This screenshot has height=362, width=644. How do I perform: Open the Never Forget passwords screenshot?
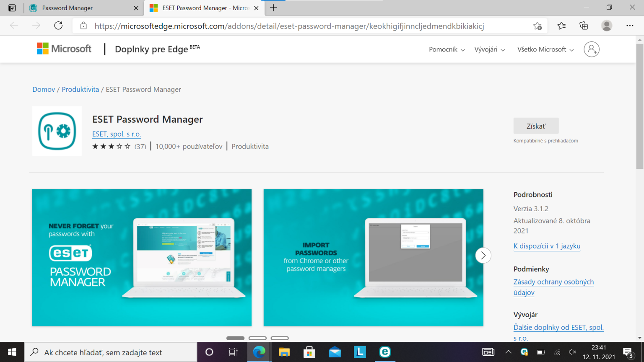pos(142,257)
